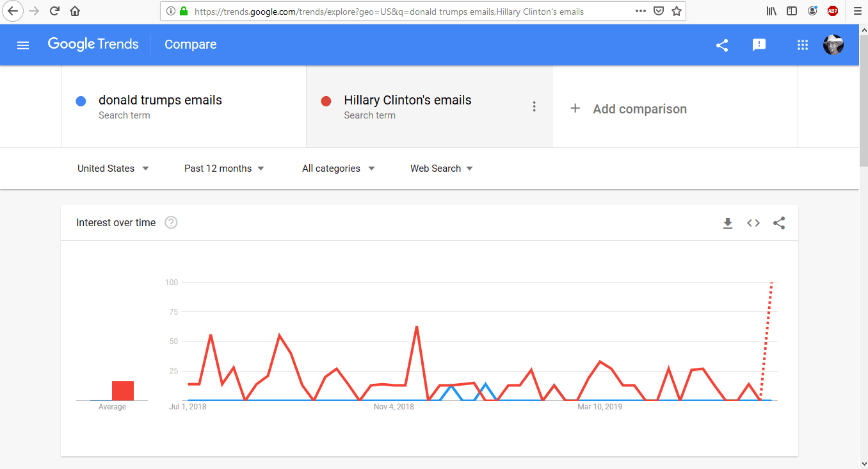The image size is (868, 469).
Task: Open the send feedback icon
Action: tap(759, 45)
